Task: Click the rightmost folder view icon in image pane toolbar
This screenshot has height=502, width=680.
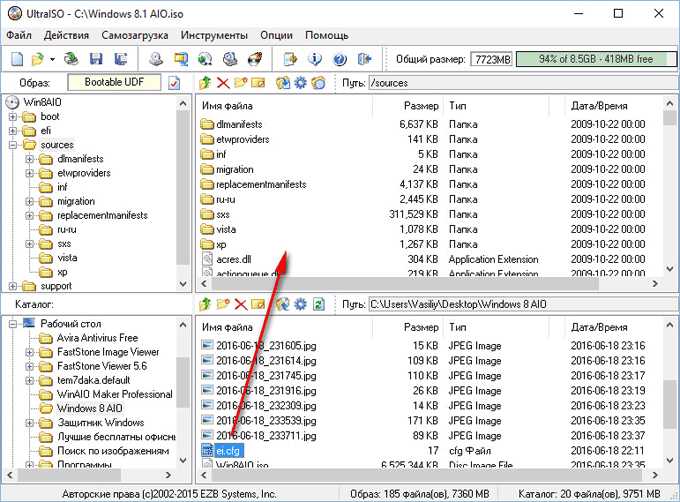Action: pos(318,83)
